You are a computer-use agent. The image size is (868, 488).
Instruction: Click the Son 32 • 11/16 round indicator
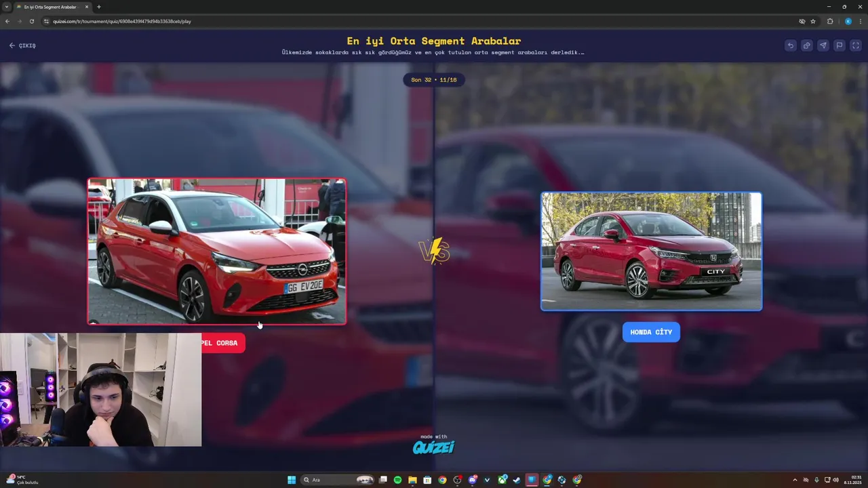(x=434, y=80)
